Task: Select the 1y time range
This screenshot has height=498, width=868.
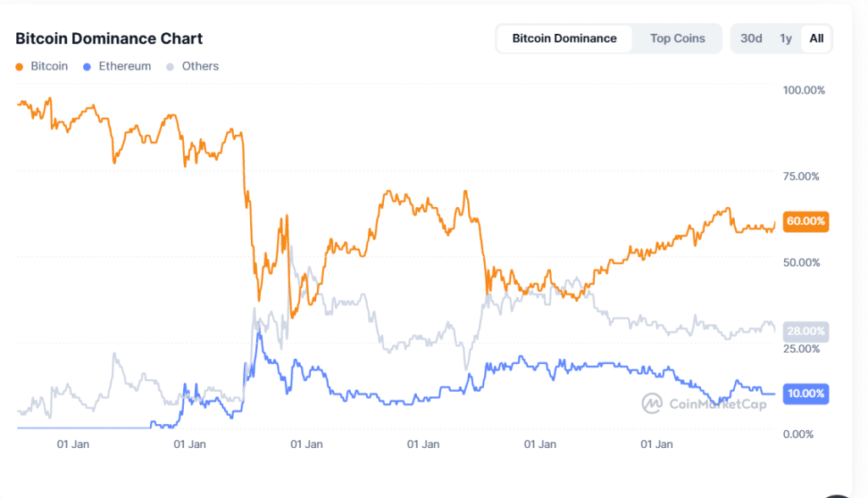Action: click(785, 38)
